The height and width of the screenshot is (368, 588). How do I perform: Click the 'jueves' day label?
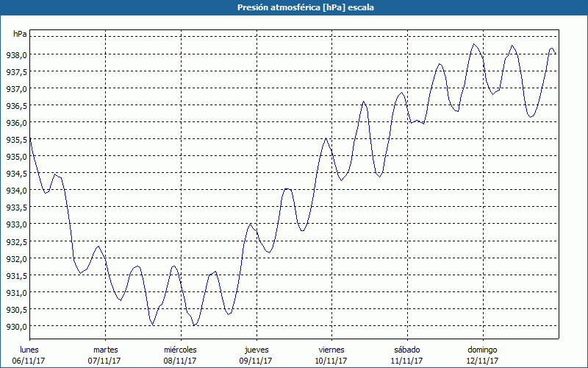pyautogui.click(x=256, y=350)
